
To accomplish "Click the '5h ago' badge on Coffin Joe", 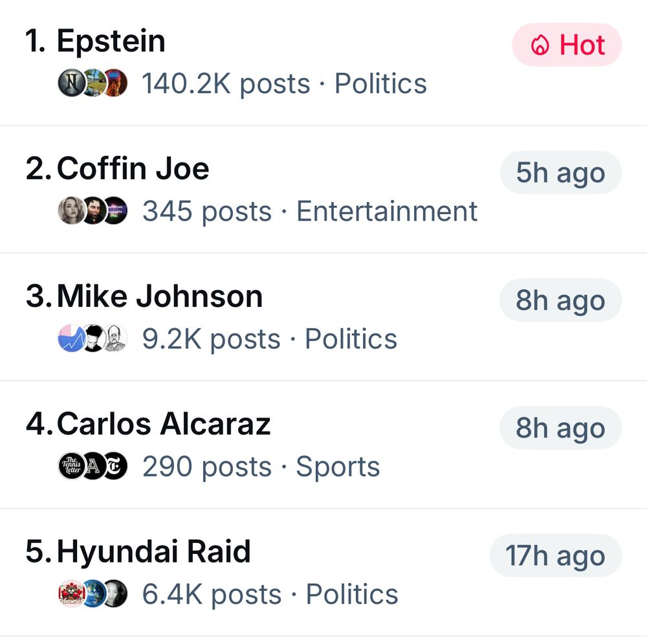I will click(x=560, y=173).
